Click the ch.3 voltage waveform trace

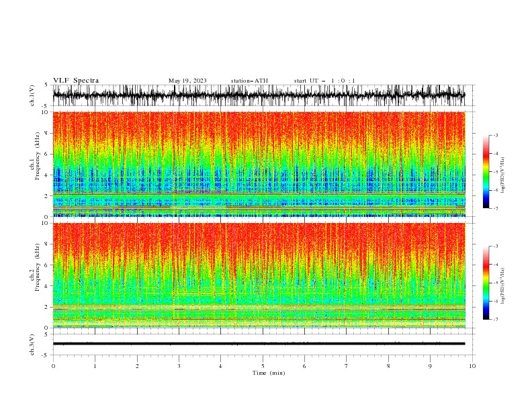pyautogui.click(x=259, y=344)
